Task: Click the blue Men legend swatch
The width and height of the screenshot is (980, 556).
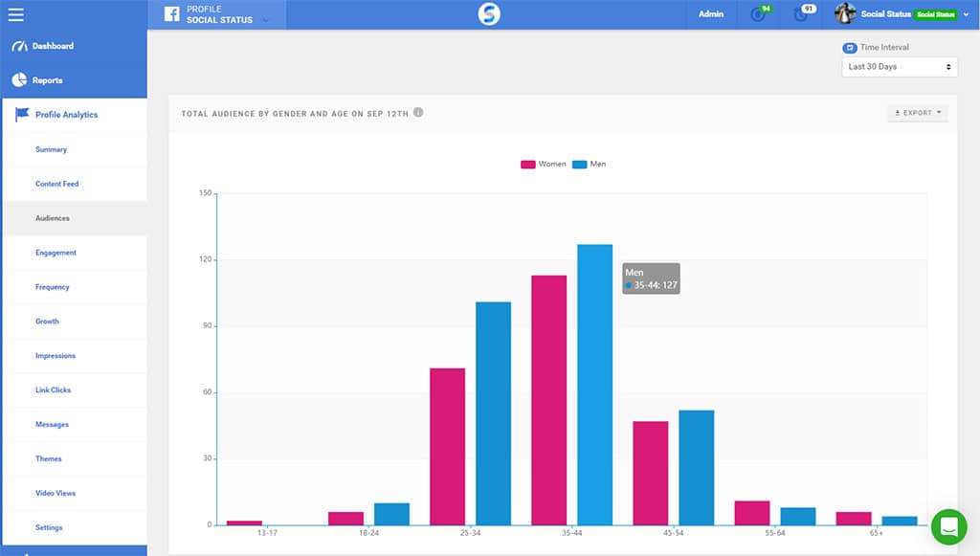Action: point(579,165)
